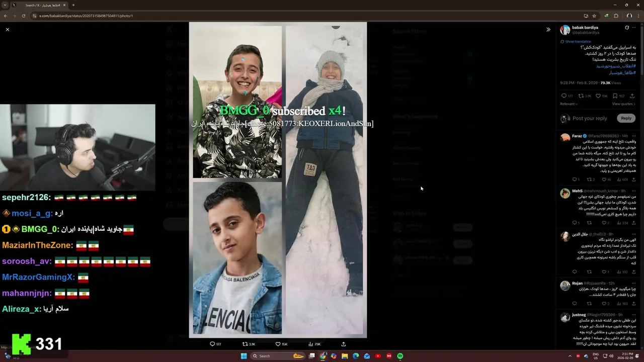The width and height of the screenshot is (644, 362).
Task: Click the browser address bar URL
Action: click(x=86, y=16)
